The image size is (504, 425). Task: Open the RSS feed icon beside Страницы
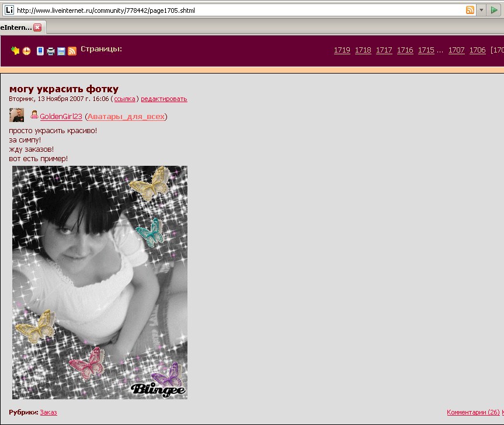click(72, 51)
